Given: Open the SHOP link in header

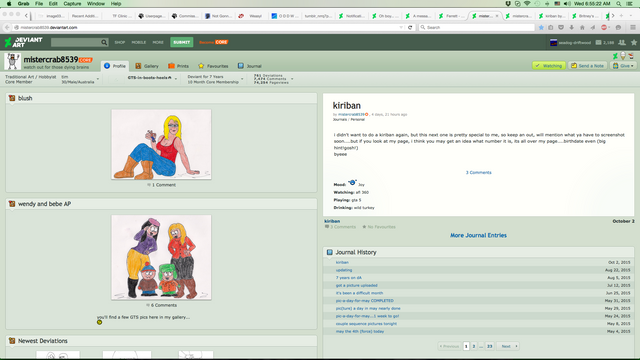Looking at the screenshot, I should pyautogui.click(x=120, y=42).
